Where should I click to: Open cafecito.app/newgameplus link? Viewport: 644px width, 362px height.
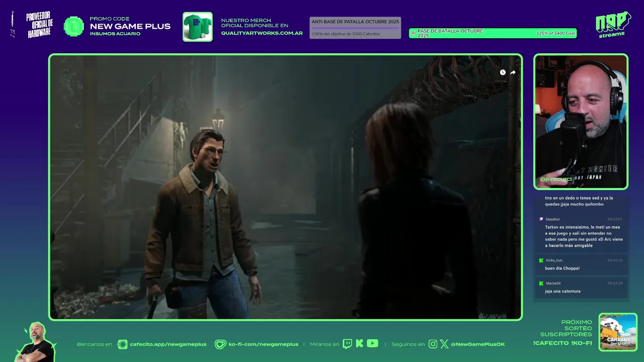click(168, 344)
